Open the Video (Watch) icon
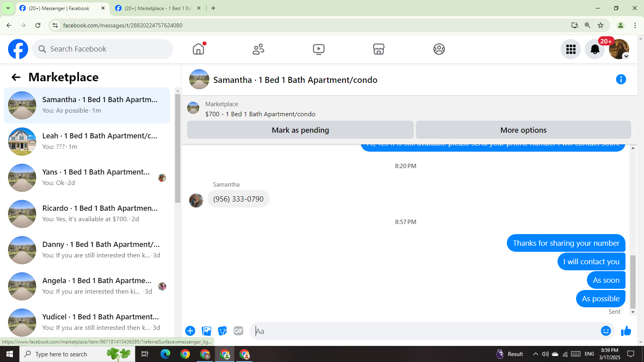The height and width of the screenshot is (362, 644). pyautogui.click(x=319, y=49)
